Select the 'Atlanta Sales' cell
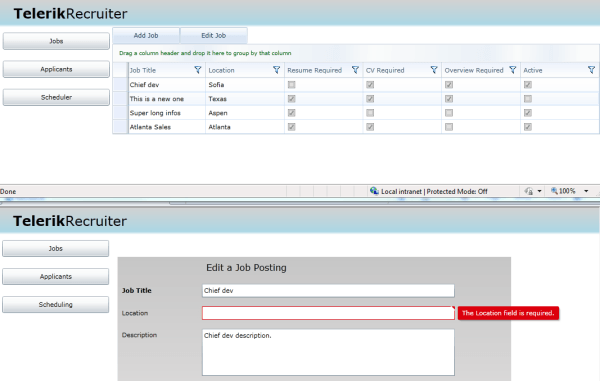Viewport: 600px width, 381px height. click(x=166, y=127)
